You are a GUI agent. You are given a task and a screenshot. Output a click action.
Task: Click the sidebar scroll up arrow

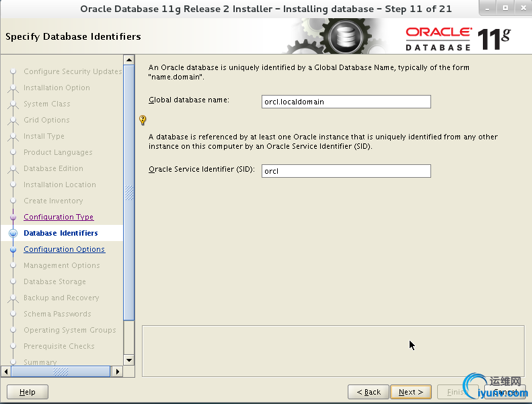129,60
